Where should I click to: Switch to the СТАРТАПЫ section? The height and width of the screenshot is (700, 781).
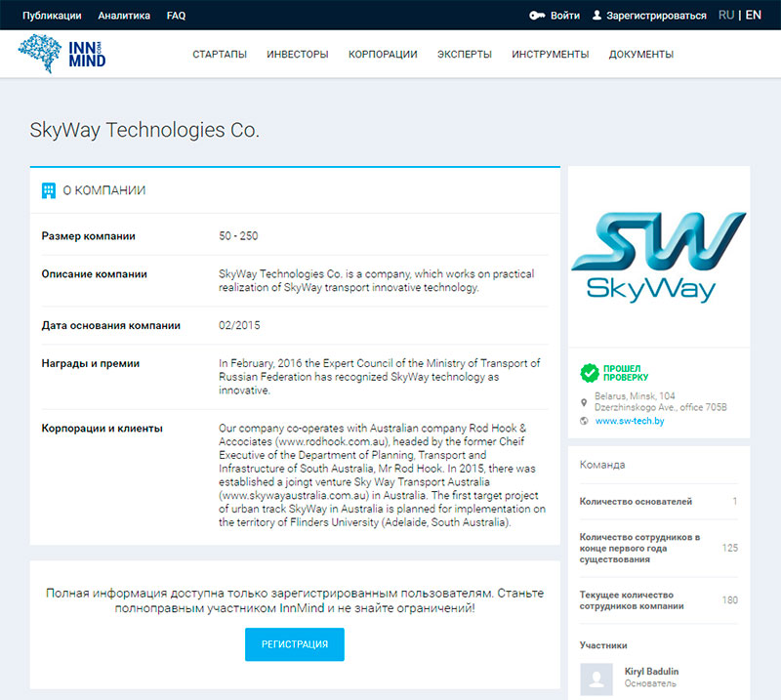click(x=220, y=55)
